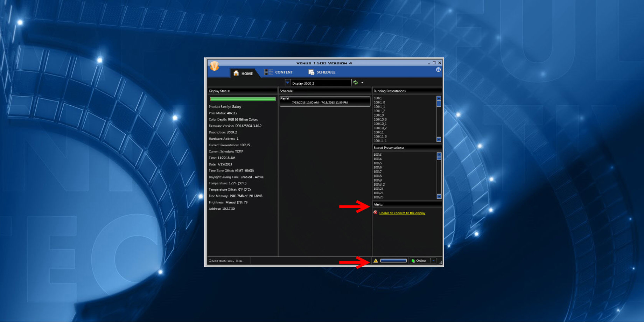Open the Online status dropdown arrow
644x322 pixels.
click(433, 261)
